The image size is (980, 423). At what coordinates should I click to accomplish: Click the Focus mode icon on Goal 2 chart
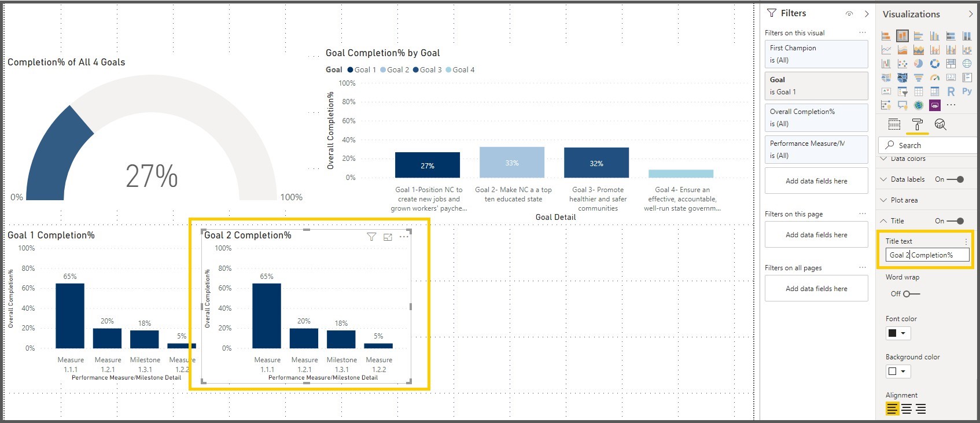tap(388, 237)
